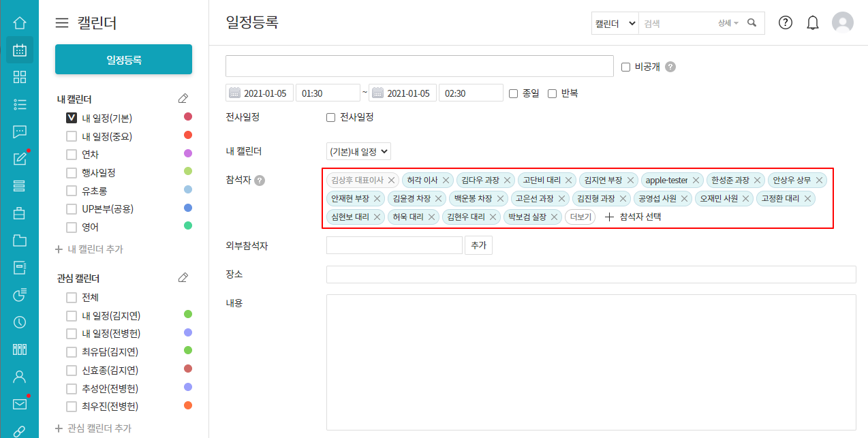Select 연차 in the my calendar list
868x438 pixels.
click(x=72, y=155)
